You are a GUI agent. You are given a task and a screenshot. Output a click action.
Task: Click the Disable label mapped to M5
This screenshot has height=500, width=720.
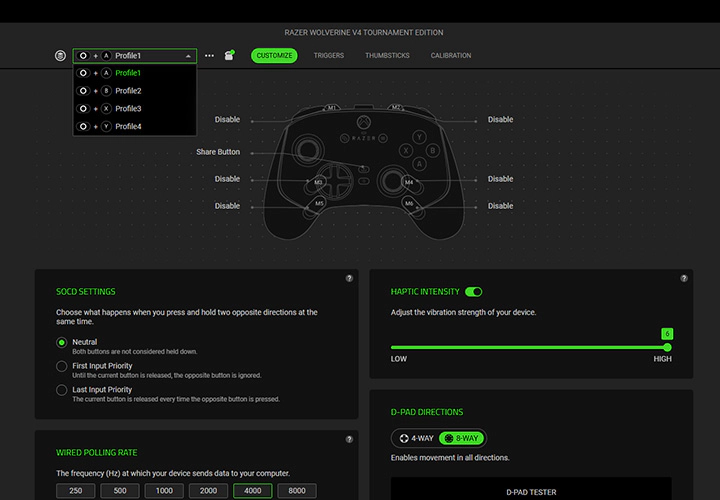[227, 206]
